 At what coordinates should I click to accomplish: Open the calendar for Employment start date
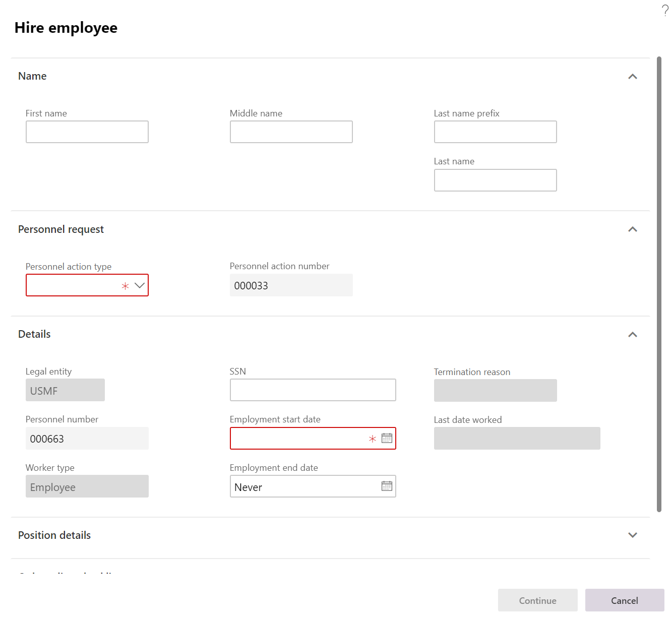[x=387, y=438]
